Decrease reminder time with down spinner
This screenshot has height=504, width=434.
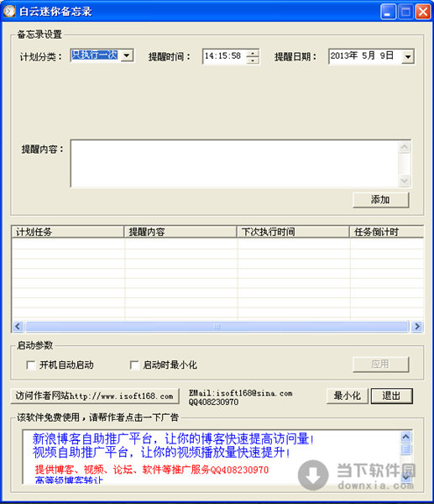(x=253, y=60)
